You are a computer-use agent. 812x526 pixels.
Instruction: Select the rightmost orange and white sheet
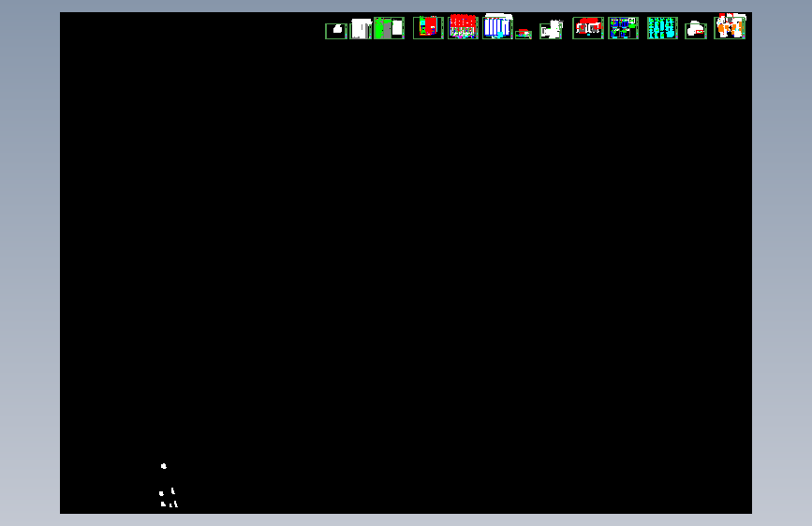coord(730,27)
